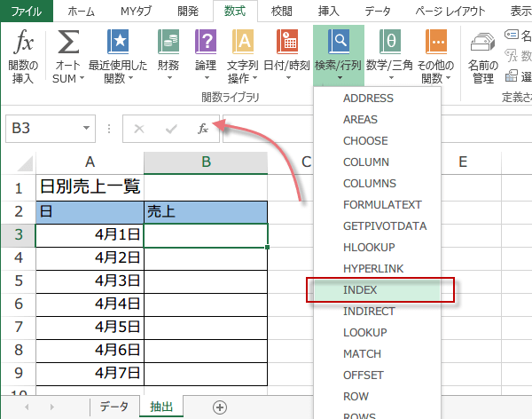Choose INDIRECT from the function list
Viewport: 532px width, 419px height.
(x=378, y=312)
